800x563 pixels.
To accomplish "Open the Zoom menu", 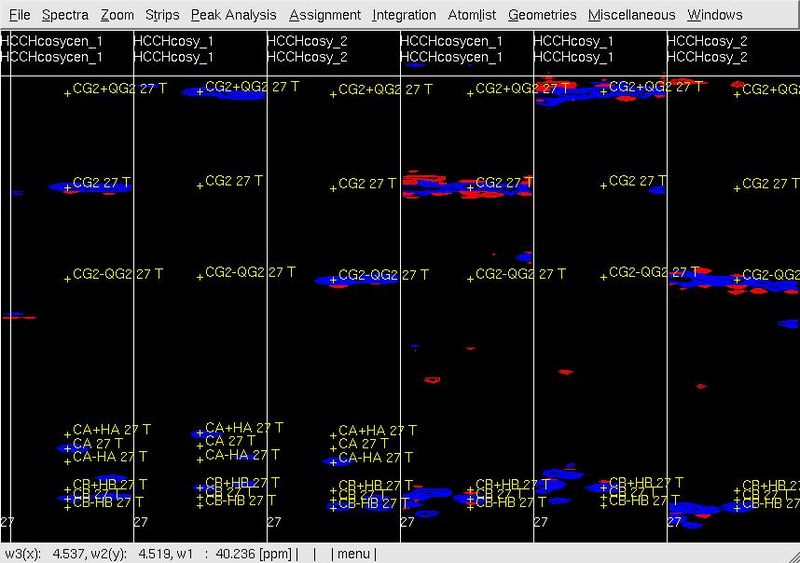I will pyautogui.click(x=117, y=15).
